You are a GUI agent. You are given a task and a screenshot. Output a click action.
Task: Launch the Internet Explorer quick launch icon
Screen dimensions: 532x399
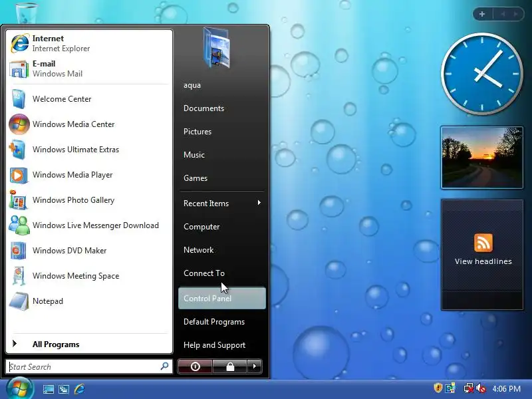[x=79, y=389]
